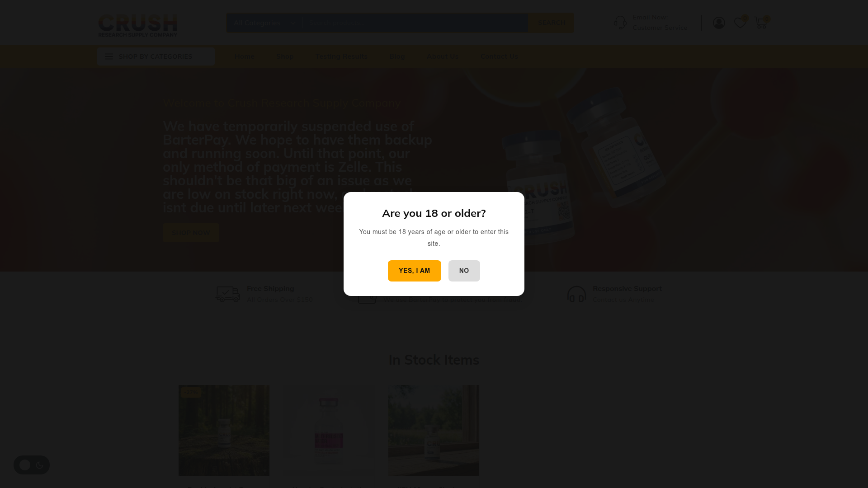The width and height of the screenshot is (868, 488).
Task: Open the user account icon
Action: coord(719,23)
